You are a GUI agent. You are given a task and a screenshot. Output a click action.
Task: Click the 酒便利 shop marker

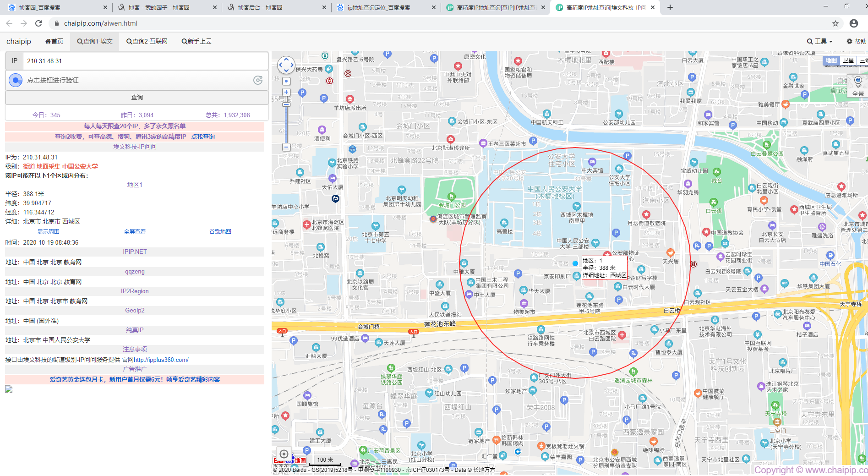(x=322, y=130)
